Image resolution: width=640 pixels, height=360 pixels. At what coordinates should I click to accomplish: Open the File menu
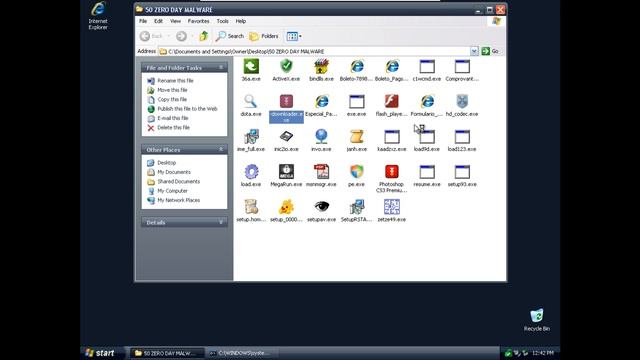tap(143, 21)
